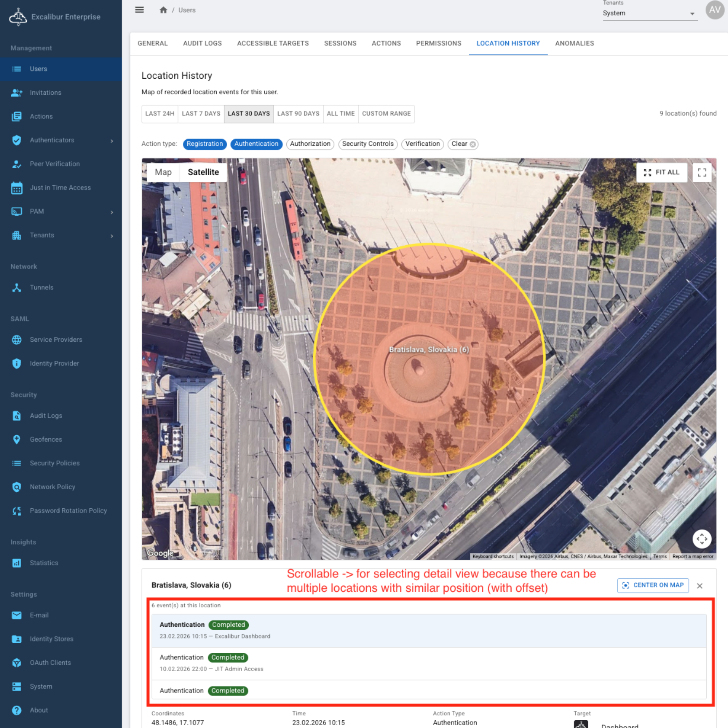This screenshot has height=728, width=728.
Task: Enable the Authorization filter chip
Action: (x=310, y=144)
